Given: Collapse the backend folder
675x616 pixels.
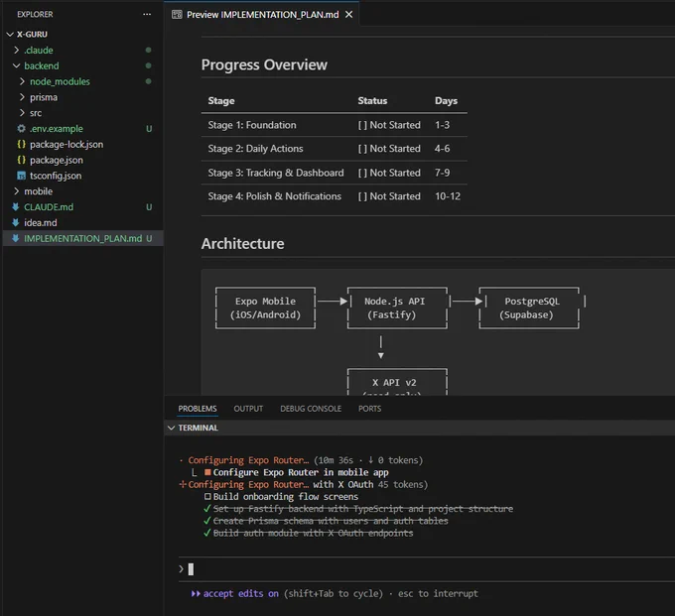Looking at the screenshot, I should [x=16, y=65].
